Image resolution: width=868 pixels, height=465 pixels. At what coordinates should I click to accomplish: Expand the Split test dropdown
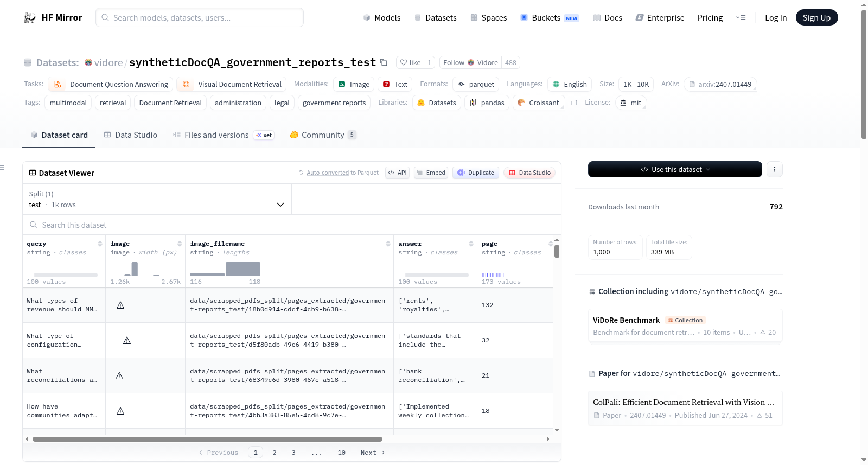[157, 199]
